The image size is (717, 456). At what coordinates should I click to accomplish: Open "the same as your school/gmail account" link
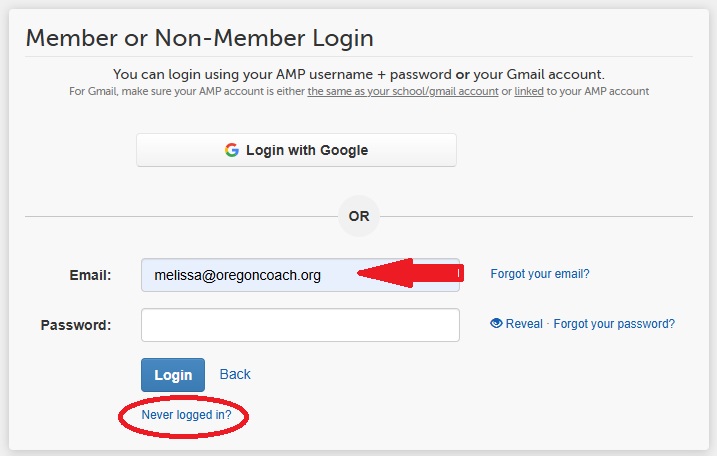coord(403,91)
